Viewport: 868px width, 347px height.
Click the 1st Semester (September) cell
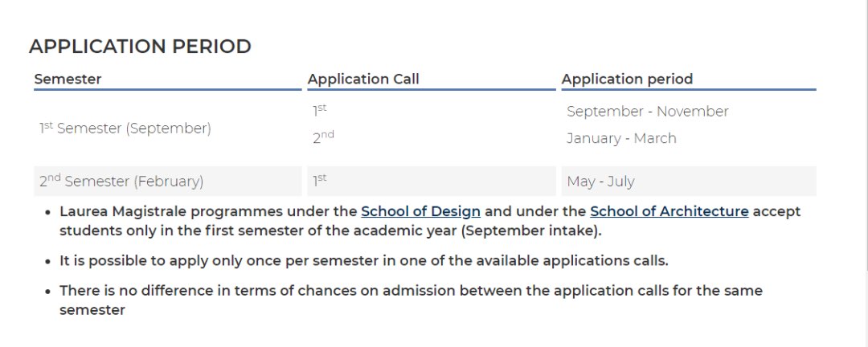tap(125, 129)
